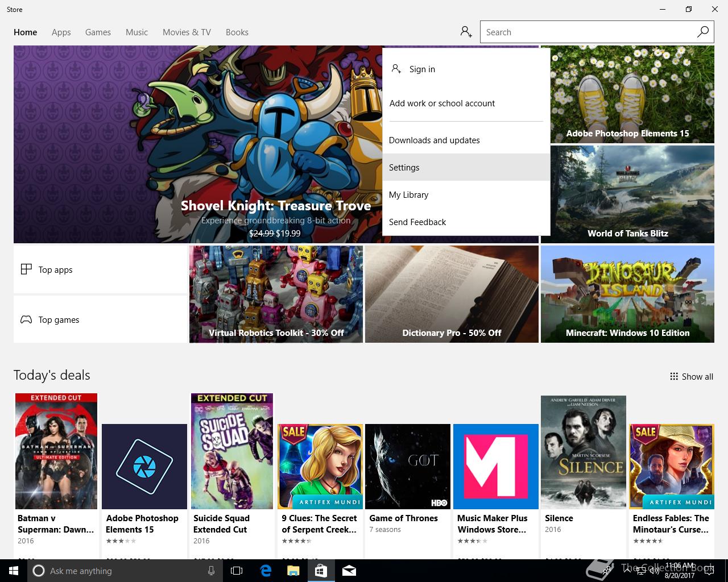Open the Top apps list

(x=100, y=269)
